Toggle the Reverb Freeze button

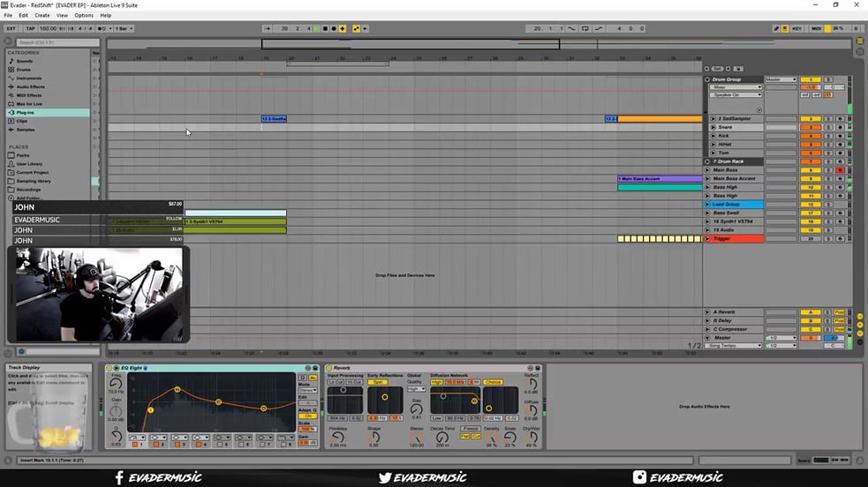click(471, 429)
